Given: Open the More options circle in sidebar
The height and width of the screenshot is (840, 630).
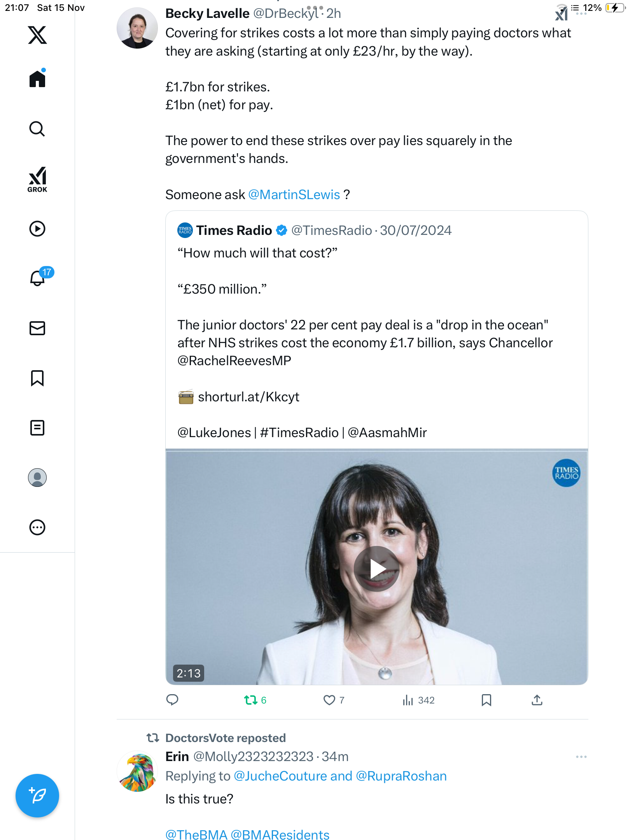Looking at the screenshot, I should click(x=37, y=527).
